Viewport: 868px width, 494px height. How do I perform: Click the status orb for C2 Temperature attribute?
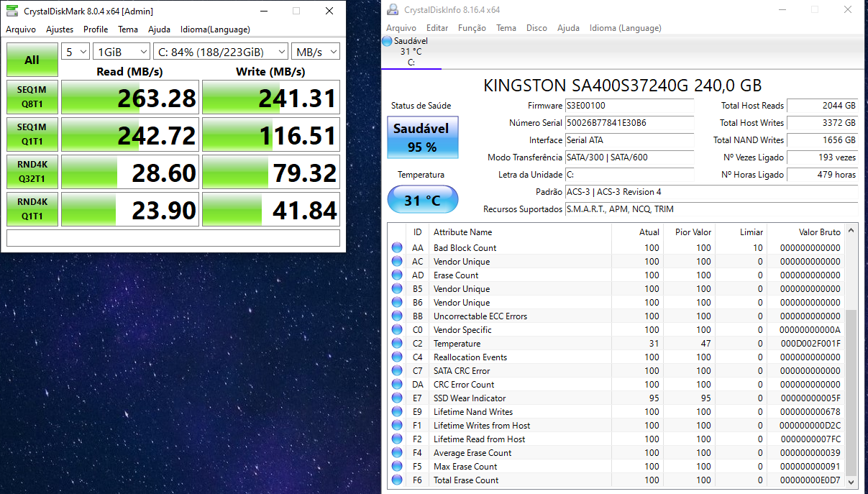pos(397,344)
